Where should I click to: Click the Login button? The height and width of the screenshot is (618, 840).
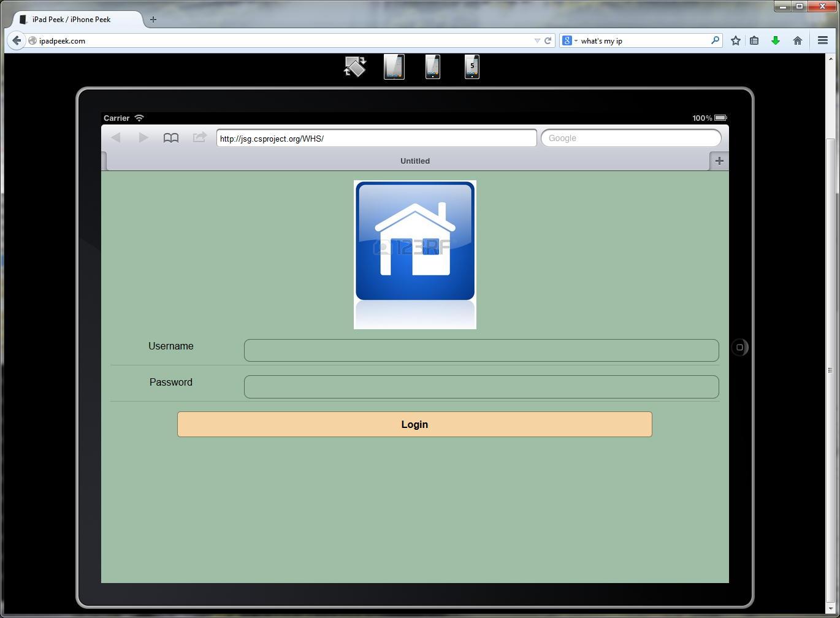(414, 424)
